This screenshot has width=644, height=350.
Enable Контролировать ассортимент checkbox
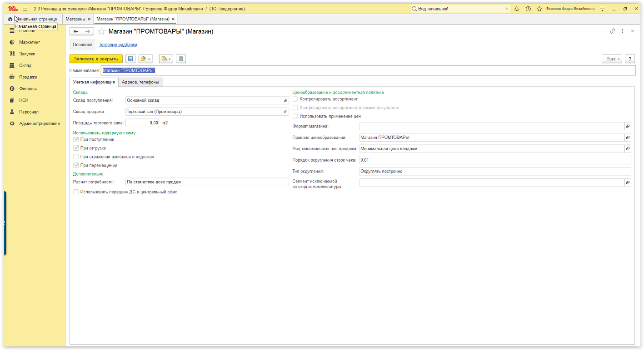tap(295, 99)
